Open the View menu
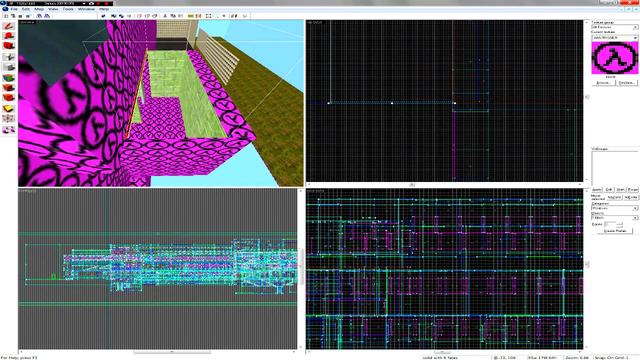 pyautogui.click(x=53, y=9)
